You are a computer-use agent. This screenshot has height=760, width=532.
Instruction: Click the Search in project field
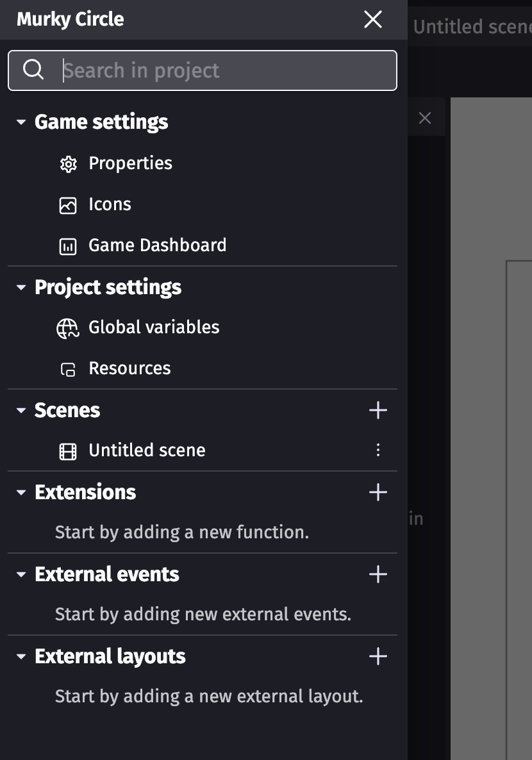coord(203,70)
